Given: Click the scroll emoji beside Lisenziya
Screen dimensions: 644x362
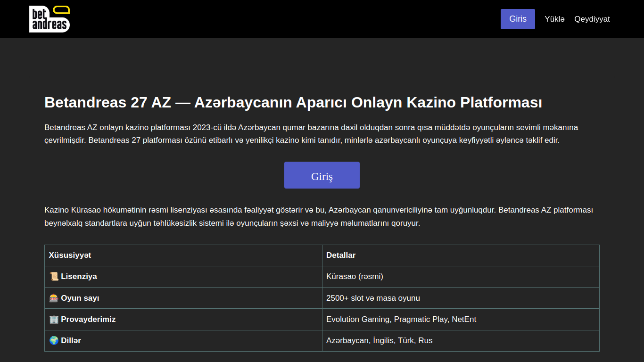Looking at the screenshot, I should point(54,277).
